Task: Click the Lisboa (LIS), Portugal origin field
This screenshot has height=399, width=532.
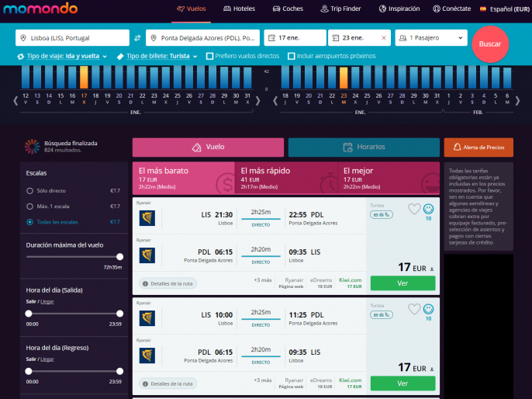Action: 72,38
